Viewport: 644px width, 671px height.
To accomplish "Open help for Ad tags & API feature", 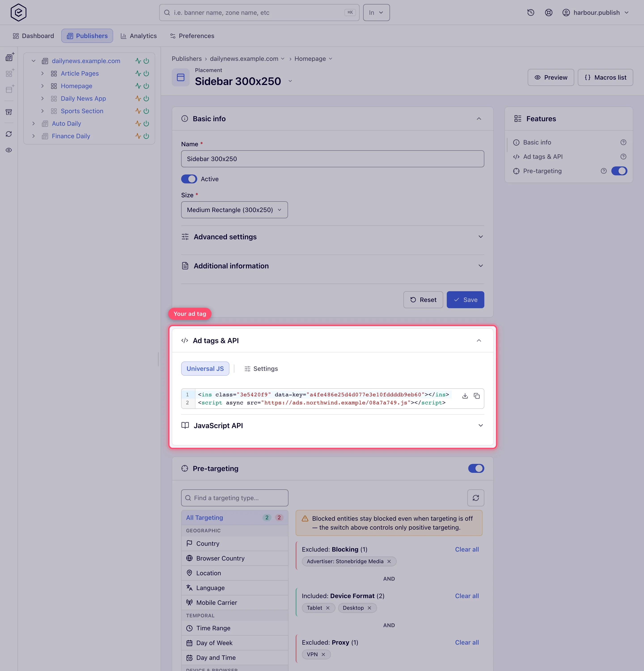I will pyautogui.click(x=623, y=157).
